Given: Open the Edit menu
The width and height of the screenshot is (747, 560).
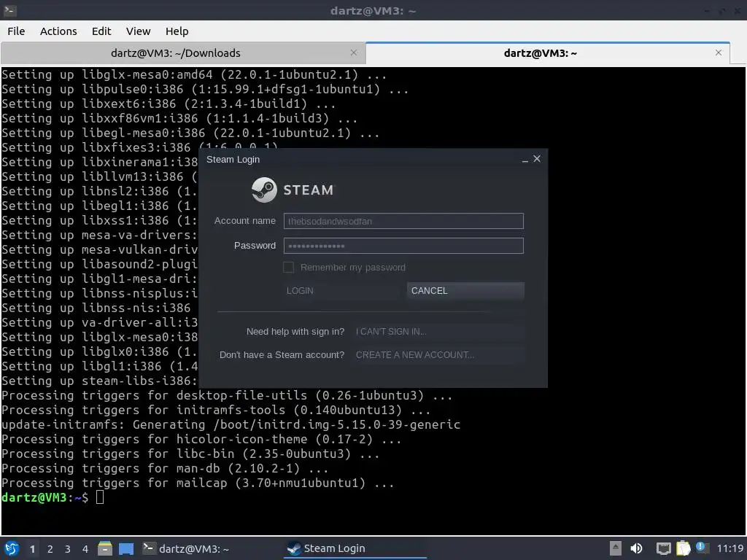Looking at the screenshot, I should click(101, 31).
